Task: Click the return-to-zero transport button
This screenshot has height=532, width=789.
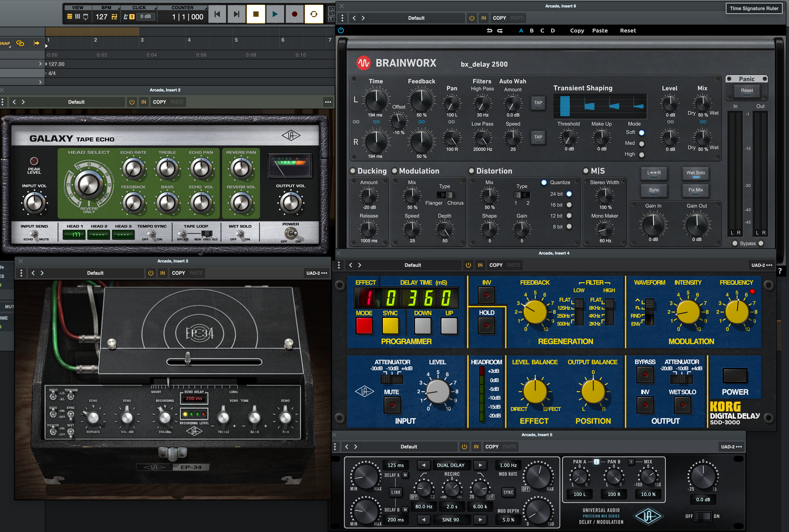Action: (217, 14)
